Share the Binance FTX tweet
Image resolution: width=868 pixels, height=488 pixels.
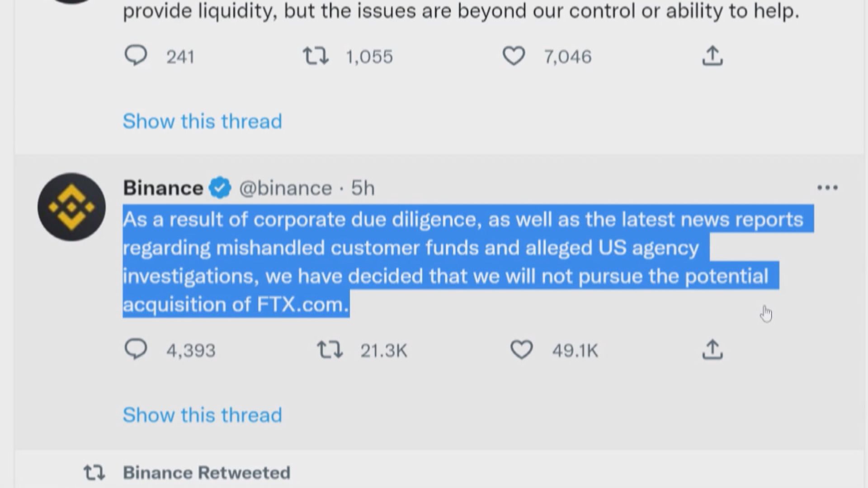tap(712, 350)
